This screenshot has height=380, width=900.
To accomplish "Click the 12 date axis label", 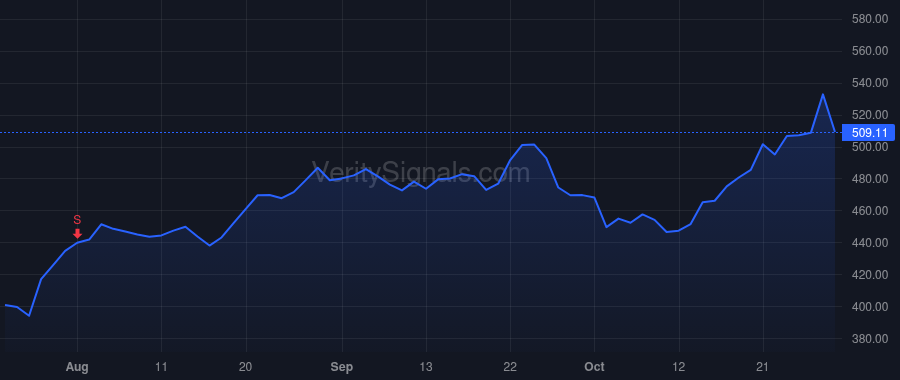I will pyautogui.click(x=679, y=367).
